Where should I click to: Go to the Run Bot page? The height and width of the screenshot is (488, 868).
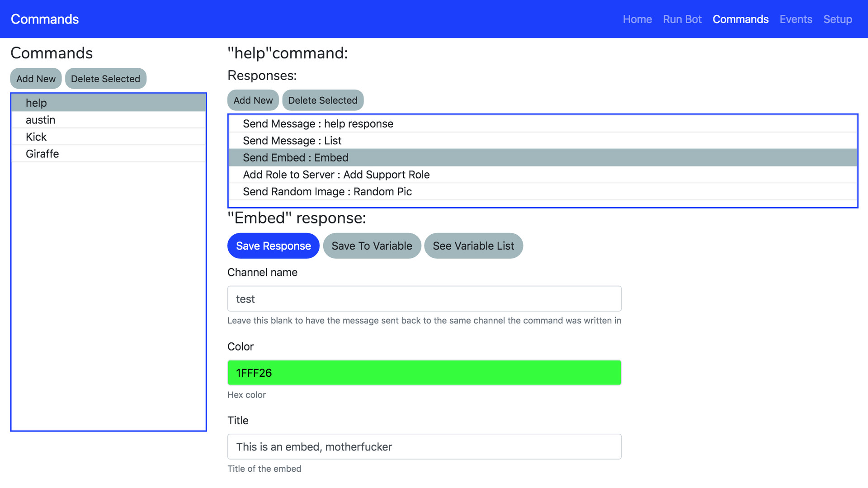tap(682, 19)
